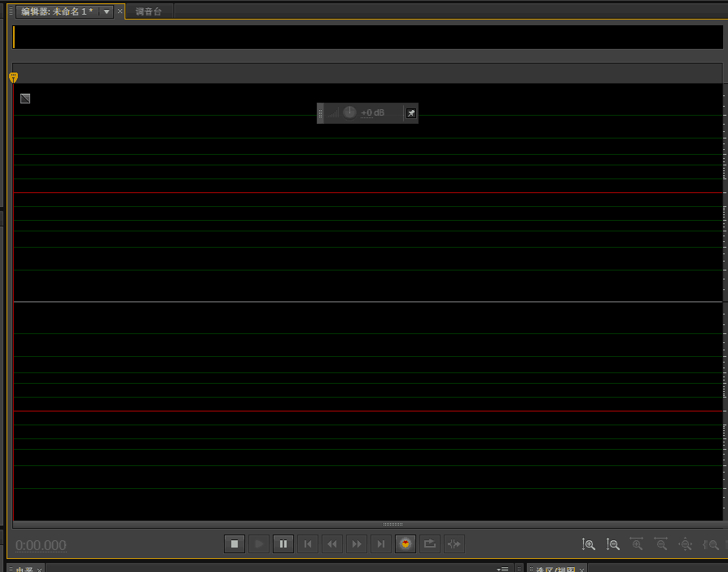Click the Editor panel bottom resize grip
The width and height of the screenshot is (728, 572).
coord(393,524)
